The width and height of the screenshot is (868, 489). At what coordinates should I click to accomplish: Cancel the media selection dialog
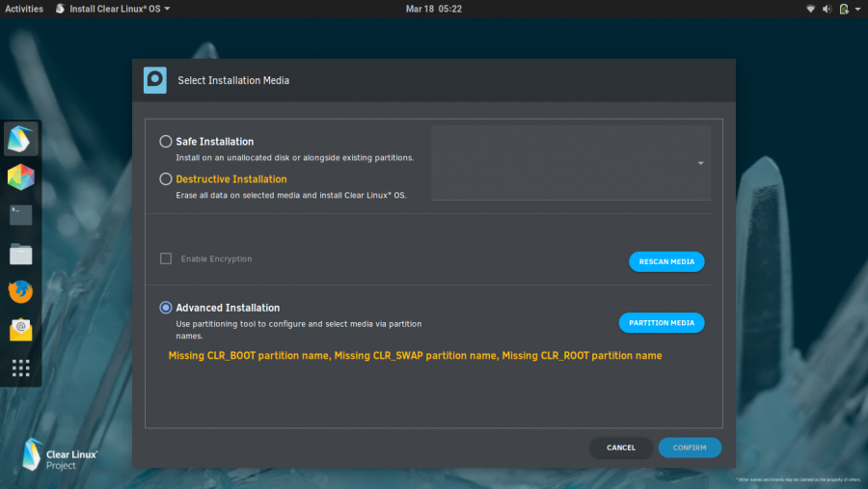620,448
